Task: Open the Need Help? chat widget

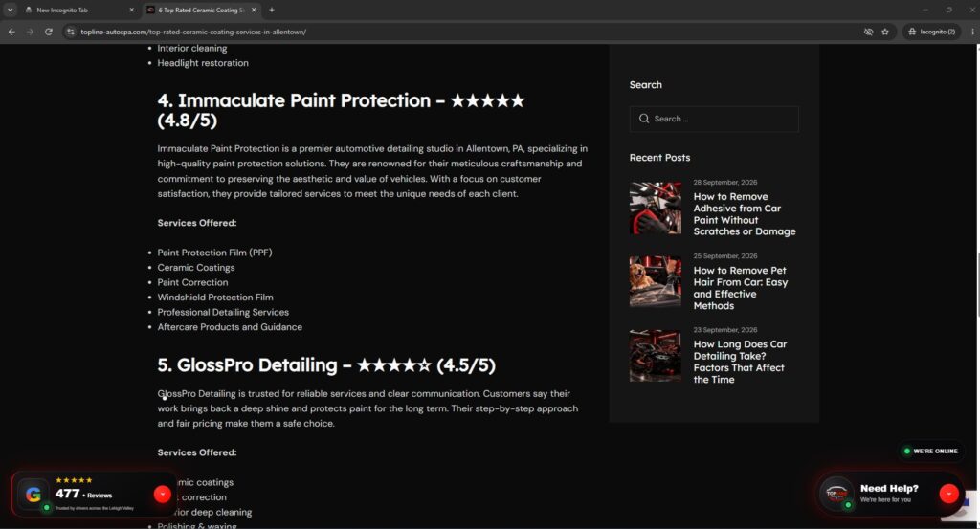Action: click(889, 493)
